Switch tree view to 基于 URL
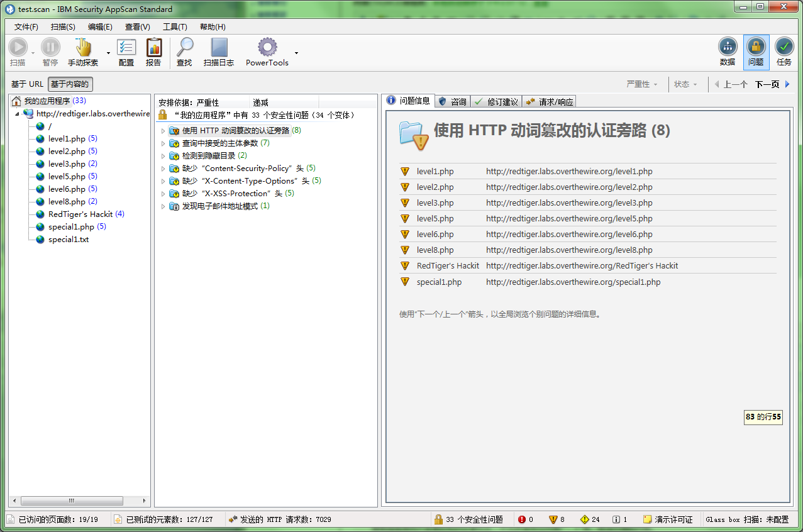The image size is (803, 532). click(x=28, y=84)
